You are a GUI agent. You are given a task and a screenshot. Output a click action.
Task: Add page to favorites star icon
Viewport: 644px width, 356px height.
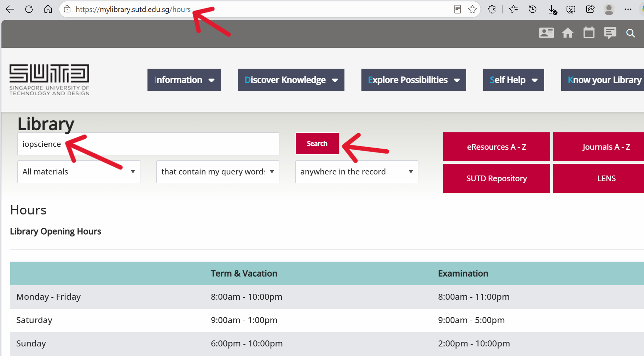click(472, 9)
